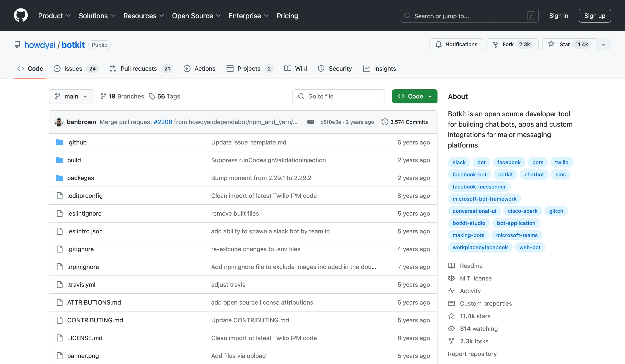Viewport: 625px width, 364px height.
Task: Click the GitHub home logo
Action: coord(21,15)
